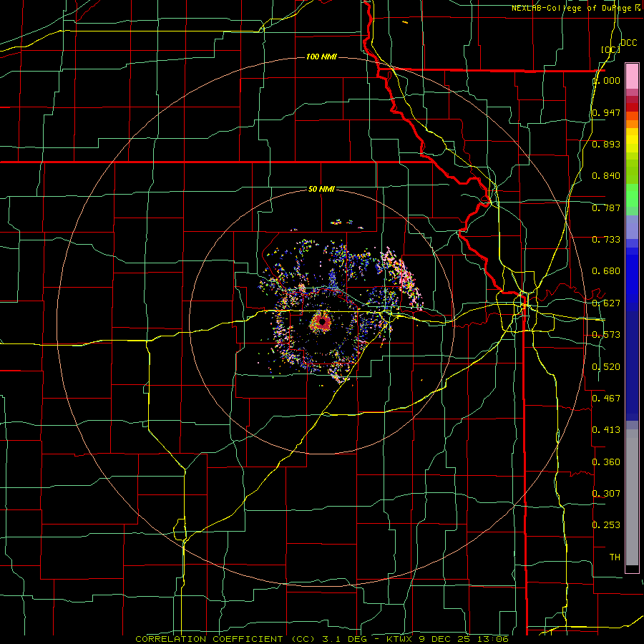Click the 0.840 legend value
This screenshot has height=644, width=644.
point(606,176)
